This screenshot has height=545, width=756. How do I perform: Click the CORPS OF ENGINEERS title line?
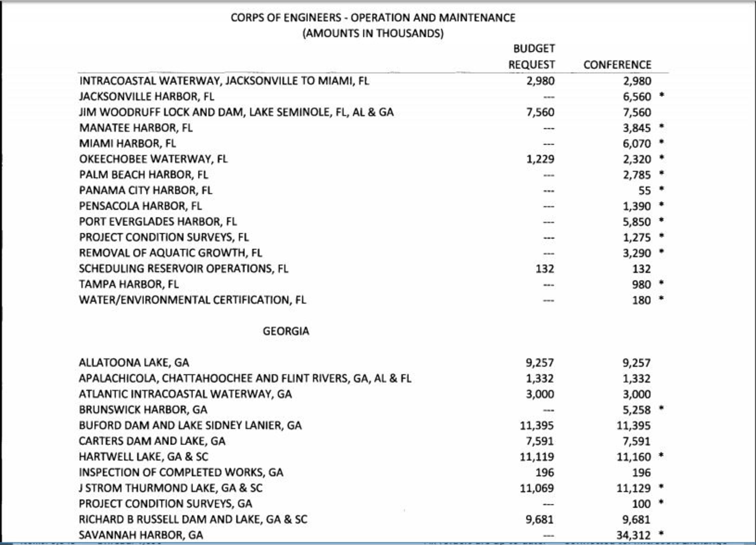(x=373, y=18)
